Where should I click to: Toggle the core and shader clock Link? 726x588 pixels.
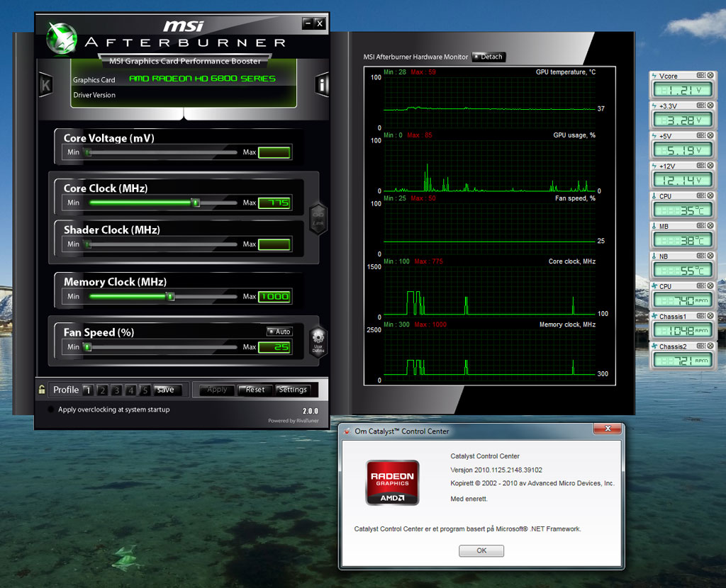318,219
